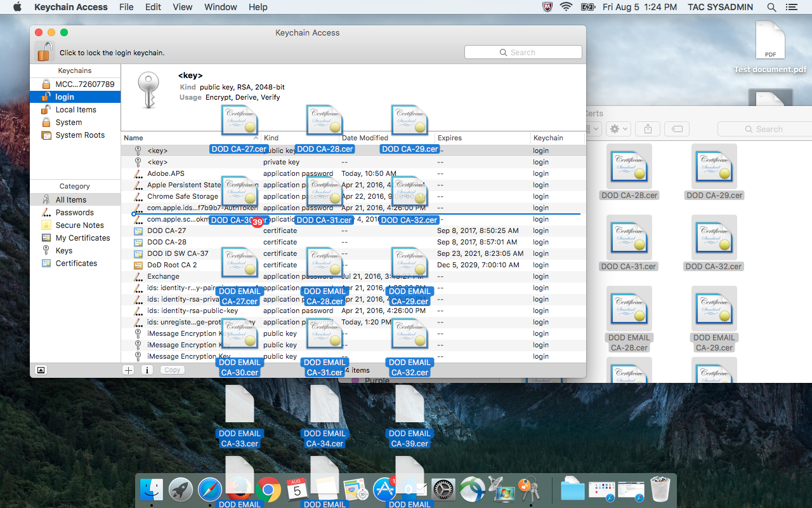Toggle the keychains list visibility button

click(x=41, y=370)
